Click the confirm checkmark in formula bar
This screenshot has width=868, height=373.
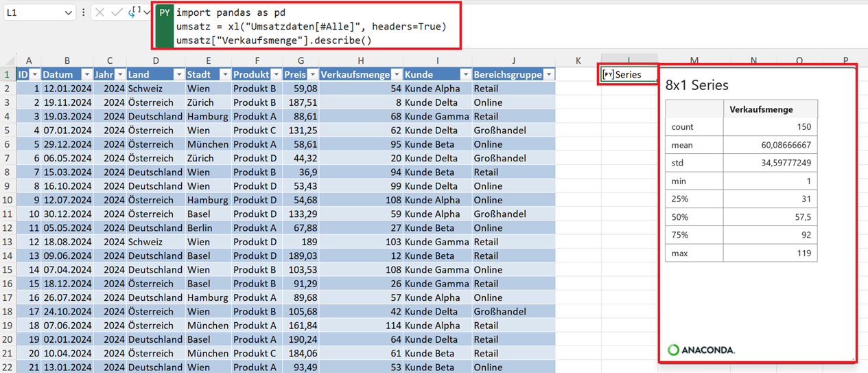click(x=117, y=13)
